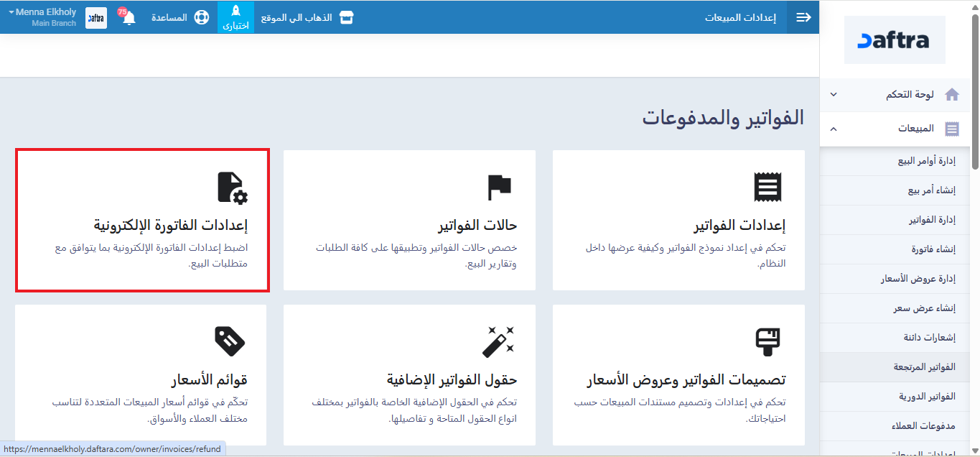Click the magic wand additional fields icon
The image size is (980, 457).
coord(498,341)
